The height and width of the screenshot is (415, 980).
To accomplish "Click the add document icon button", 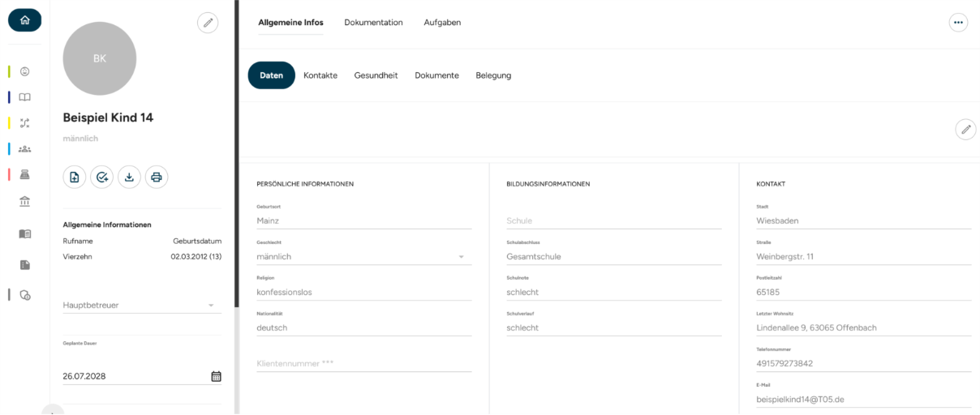I will [74, 177].
